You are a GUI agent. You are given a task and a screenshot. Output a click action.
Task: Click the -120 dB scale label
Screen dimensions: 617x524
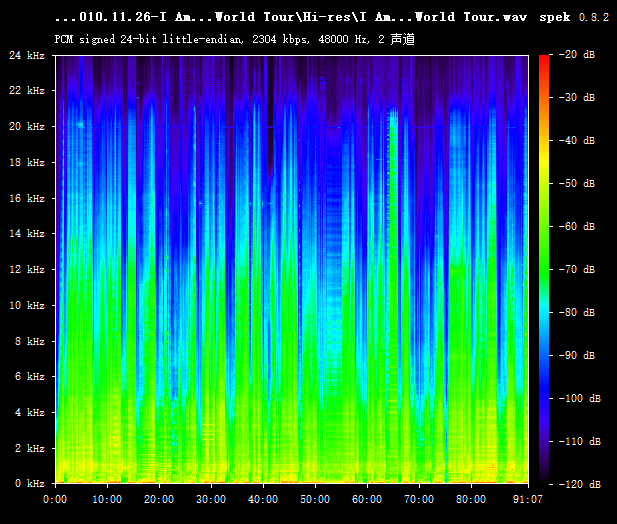(x=580, y=484)
